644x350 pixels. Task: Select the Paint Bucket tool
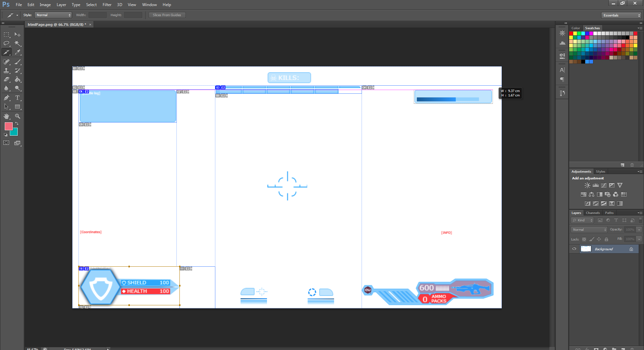[x=17, y=80]
